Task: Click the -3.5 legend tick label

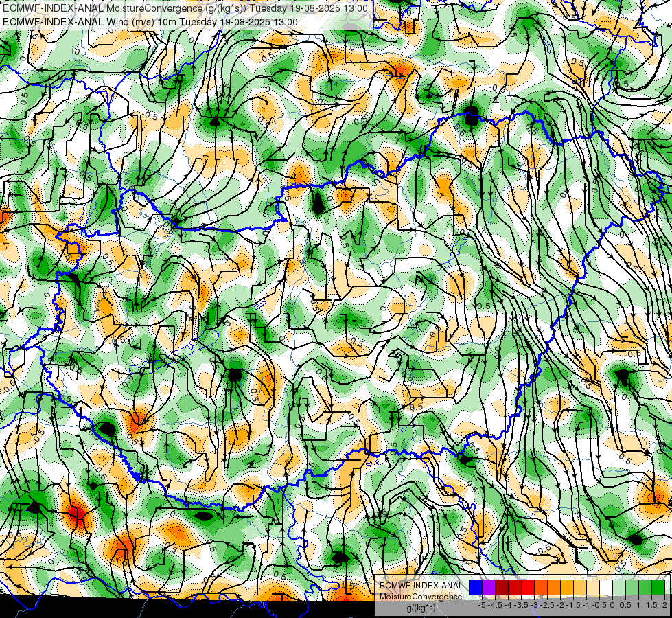Action: pos(521,605)
